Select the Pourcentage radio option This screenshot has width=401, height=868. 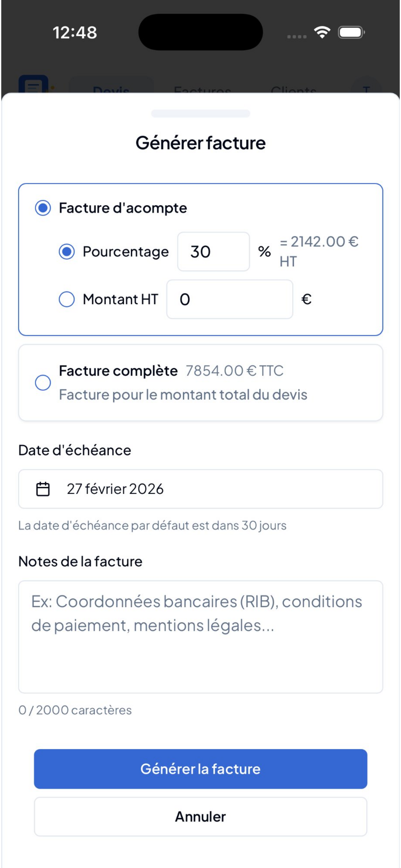pos(67,252)
